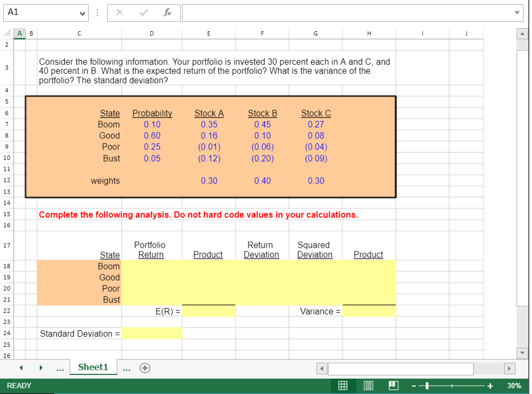Click the Zoom In plus icon

(x=489, y=386)
